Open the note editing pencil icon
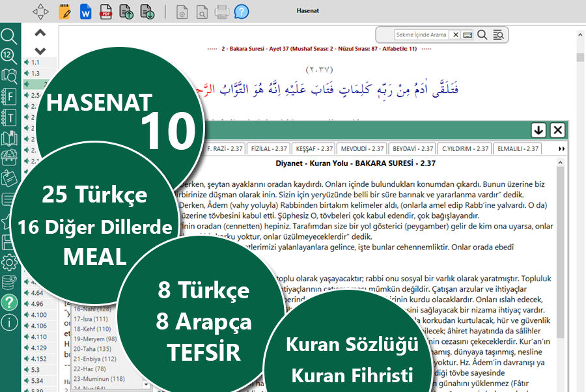586x392 pixels. tap(64, 12)
